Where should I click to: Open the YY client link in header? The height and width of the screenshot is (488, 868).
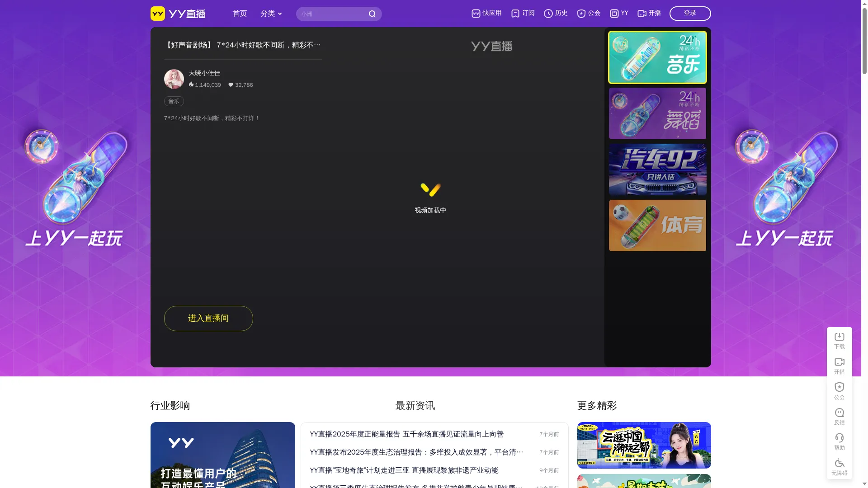click(x=619, y=14)
